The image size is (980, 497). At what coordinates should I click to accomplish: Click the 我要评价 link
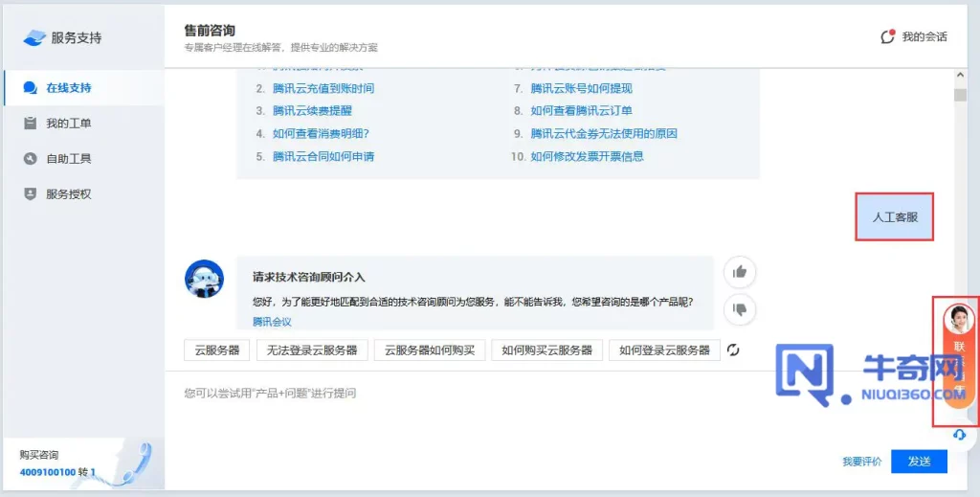click(862, 462)
